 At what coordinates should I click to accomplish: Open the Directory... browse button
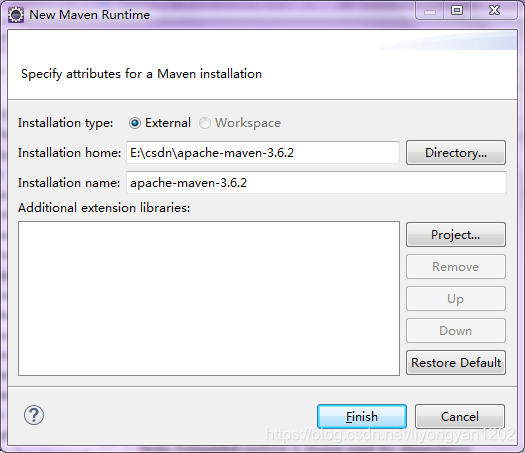456,153
